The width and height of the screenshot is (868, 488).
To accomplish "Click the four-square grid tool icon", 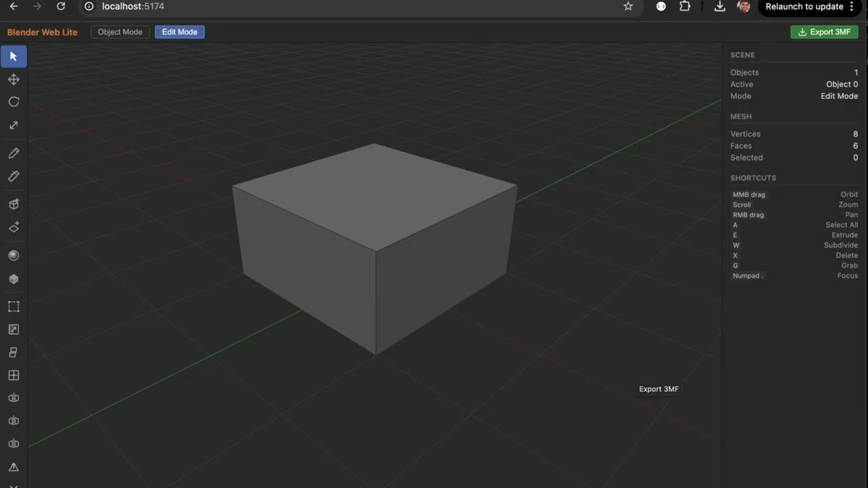I will click(x=14, y=375).
